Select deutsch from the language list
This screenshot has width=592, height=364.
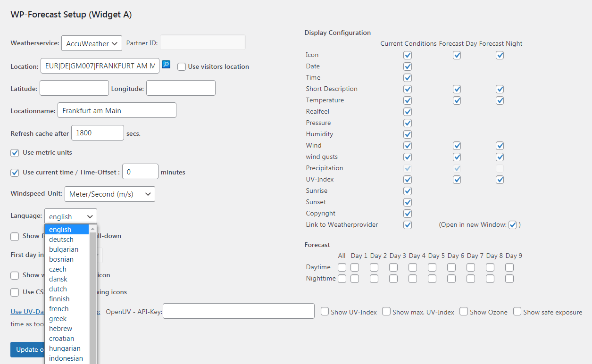click(x=61, y=240)
